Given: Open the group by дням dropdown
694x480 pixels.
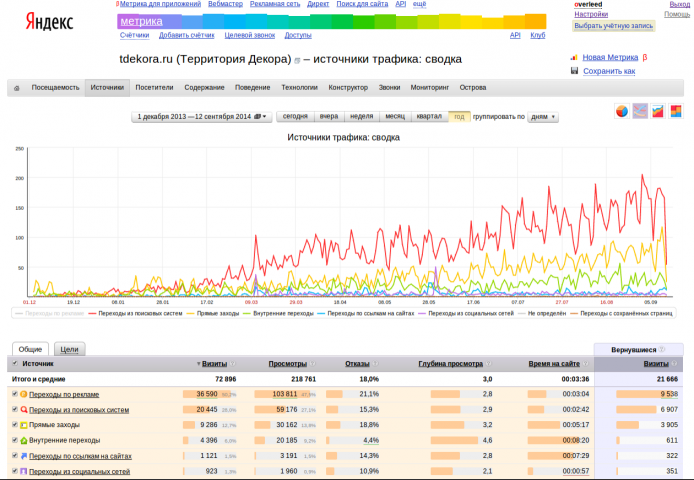Looking at the screenshot, I should [543, 117].
